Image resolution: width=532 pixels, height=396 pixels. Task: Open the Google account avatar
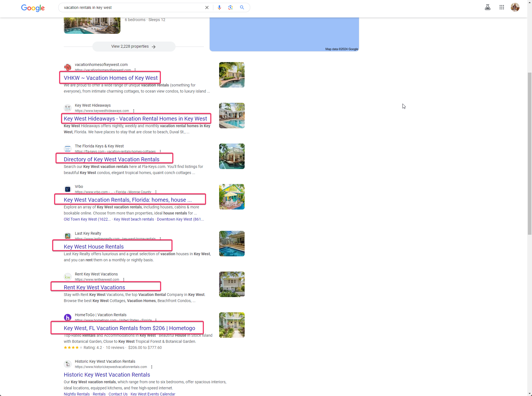[515, 7]
